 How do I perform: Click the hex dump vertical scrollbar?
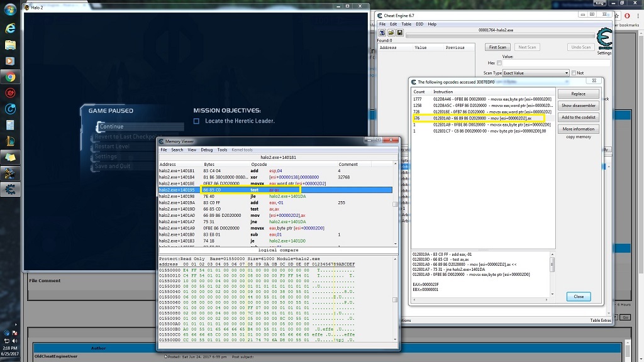[395, 299]
